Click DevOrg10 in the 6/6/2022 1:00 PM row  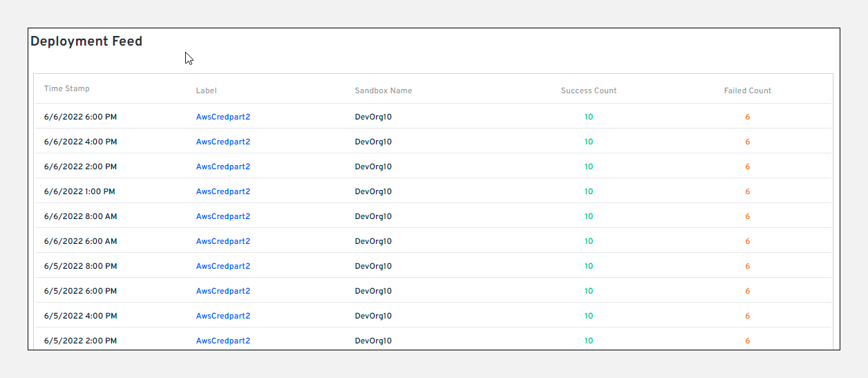[373, 191]
